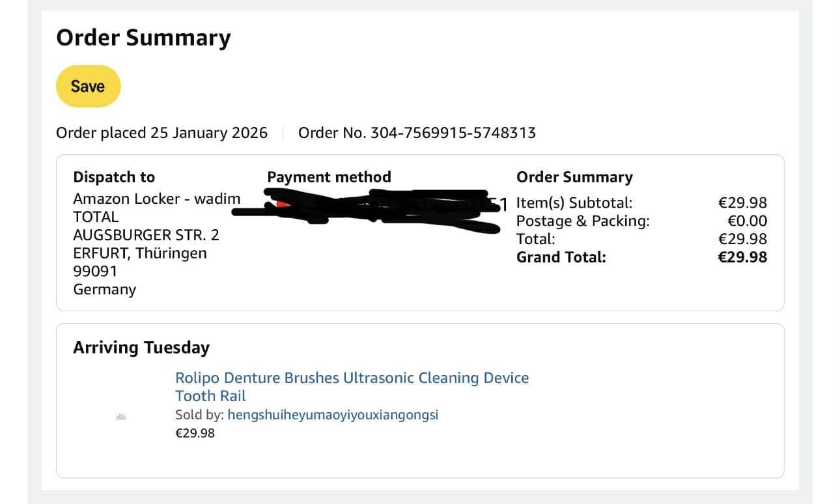The image size is (840, 504).
Task: Click the large Order Summary page heading
Action: tap(143, 38)
